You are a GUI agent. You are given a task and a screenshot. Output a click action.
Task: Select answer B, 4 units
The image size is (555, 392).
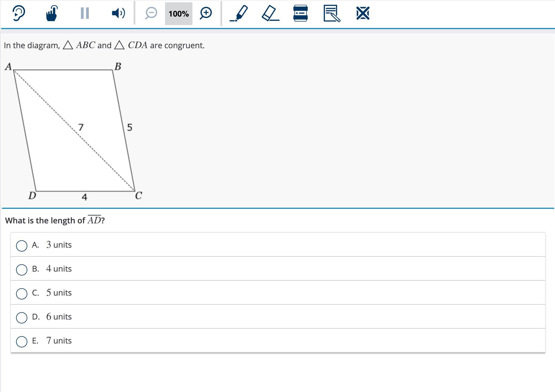tap(22, 269)
